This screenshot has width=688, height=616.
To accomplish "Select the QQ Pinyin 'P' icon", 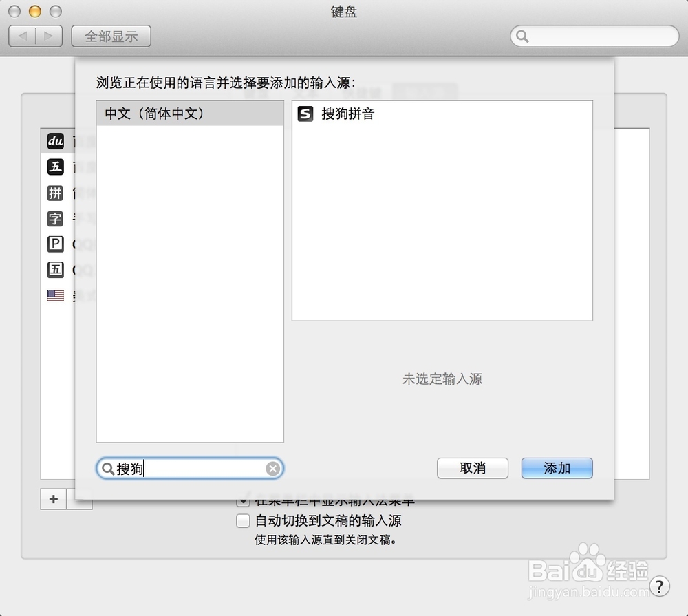I will tap(55, 244).
